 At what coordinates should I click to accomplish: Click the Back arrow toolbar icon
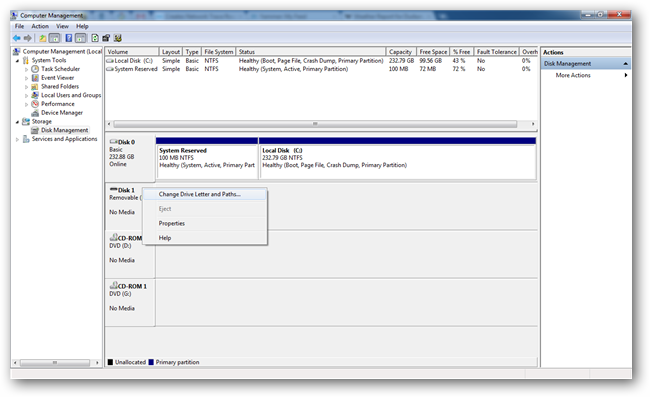(17, 38)
